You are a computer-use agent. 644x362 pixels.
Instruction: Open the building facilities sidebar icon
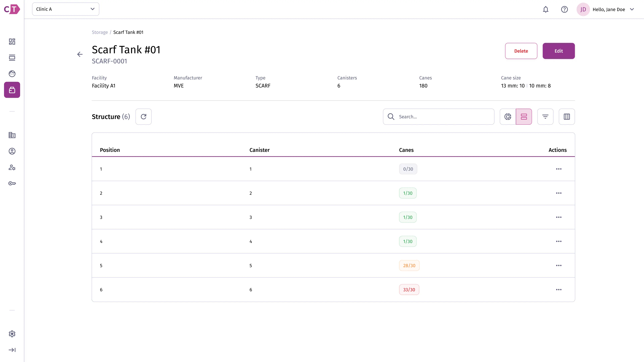pos(12,135)
